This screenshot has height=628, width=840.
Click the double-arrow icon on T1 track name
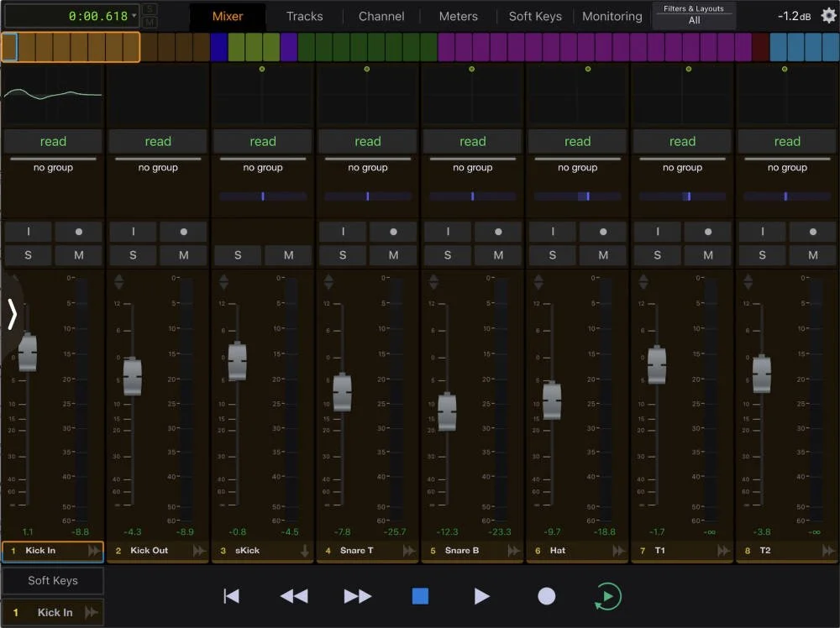point(723,551)
